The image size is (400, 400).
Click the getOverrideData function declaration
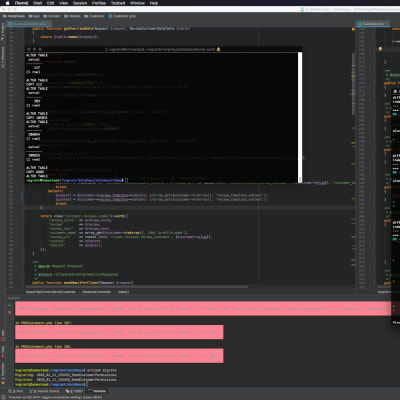[111, 29]
